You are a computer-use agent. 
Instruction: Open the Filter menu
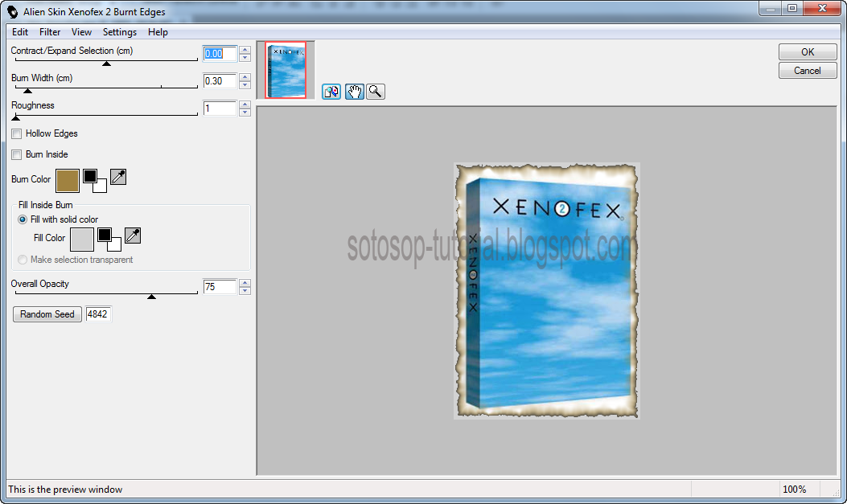(50, 32)
